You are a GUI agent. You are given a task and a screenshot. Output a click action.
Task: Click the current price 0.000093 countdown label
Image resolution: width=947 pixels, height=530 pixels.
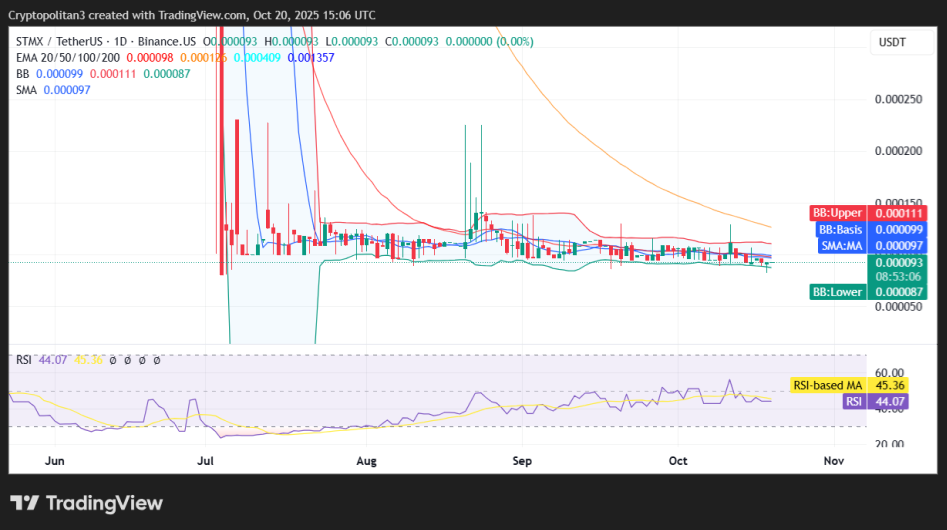coord(898,268)
